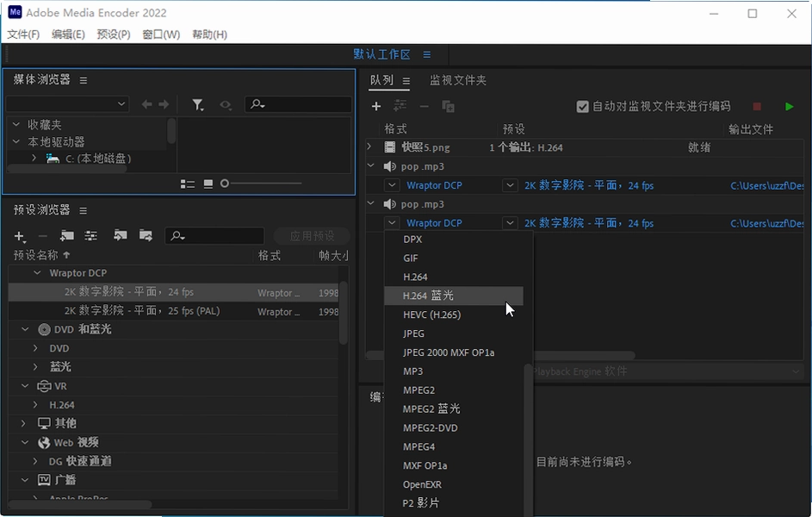Collapse the Wraptor DCP preset group
Image resolution: width=812 pixels, height=517 pixels.
(37, 272)
